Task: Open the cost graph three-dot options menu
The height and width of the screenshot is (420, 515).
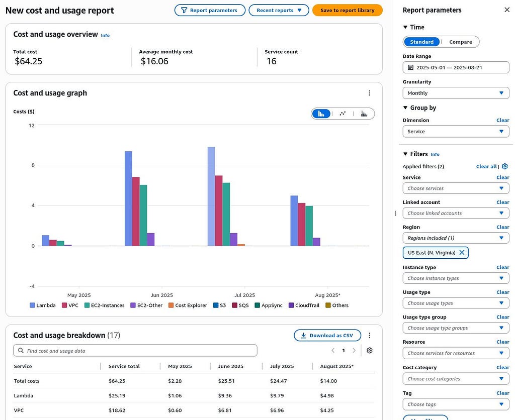Action: point(370,93)
